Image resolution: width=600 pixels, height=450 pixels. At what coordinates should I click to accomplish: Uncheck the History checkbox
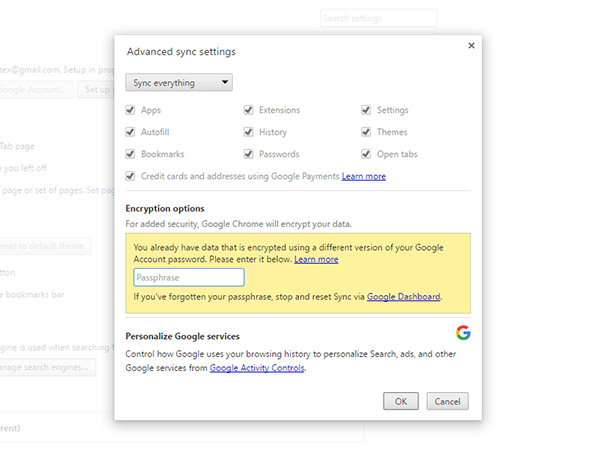tap(249, 132)
